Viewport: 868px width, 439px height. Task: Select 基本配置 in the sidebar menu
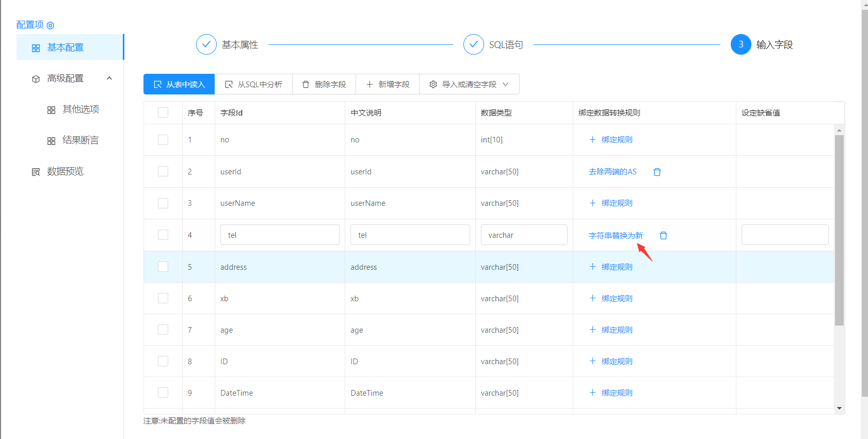tap(65, 47)
